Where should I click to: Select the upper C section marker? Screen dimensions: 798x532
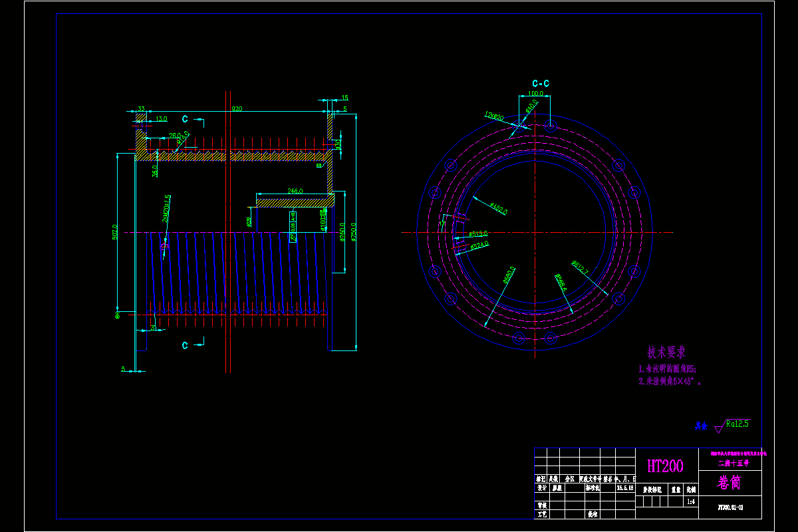pos(185,119)
